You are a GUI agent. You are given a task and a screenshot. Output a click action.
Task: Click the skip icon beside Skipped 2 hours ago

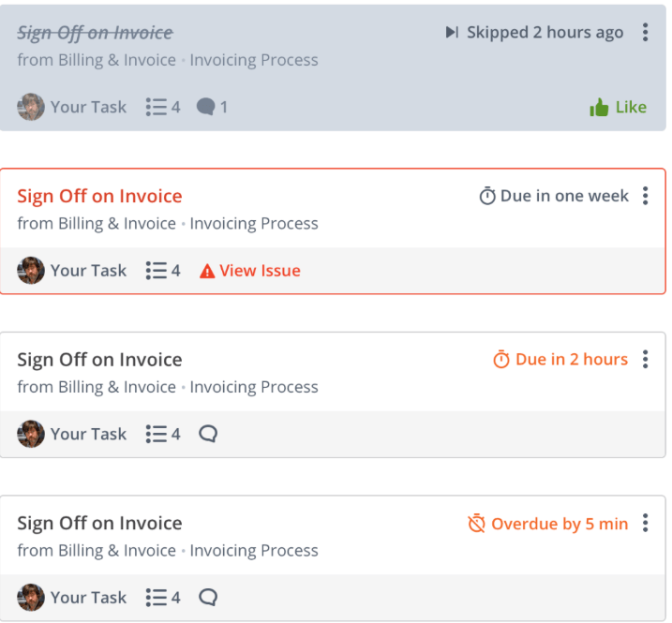452,32
